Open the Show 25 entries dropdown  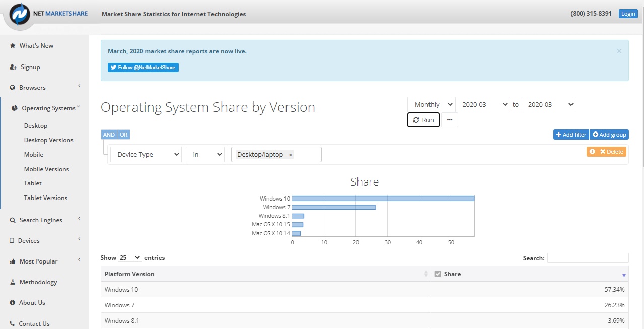[x=130, y=257]
